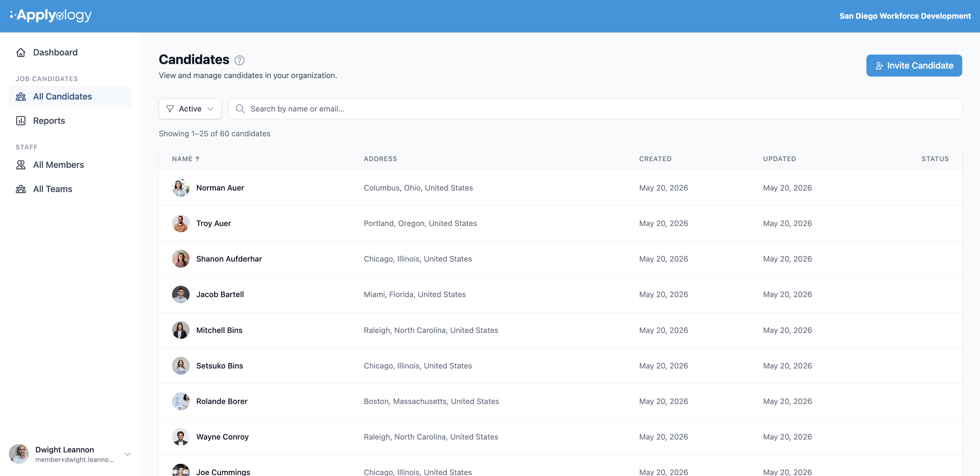Open Candidates help question-mark icon
980x476 pixels.
tap(239, 60)
